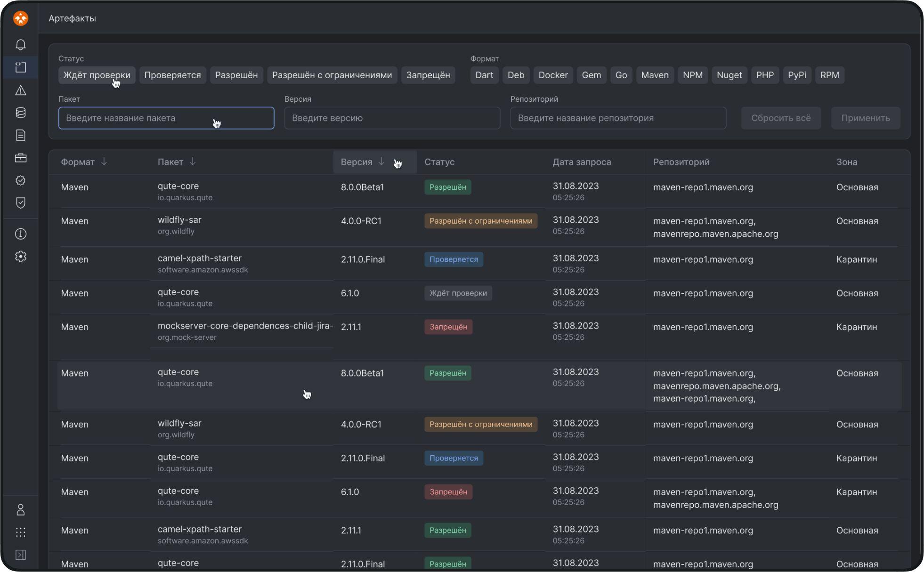Viewport: 924px width, 572px height.
Task: Toggle the PyPi format filter
Action: (797, 75)
